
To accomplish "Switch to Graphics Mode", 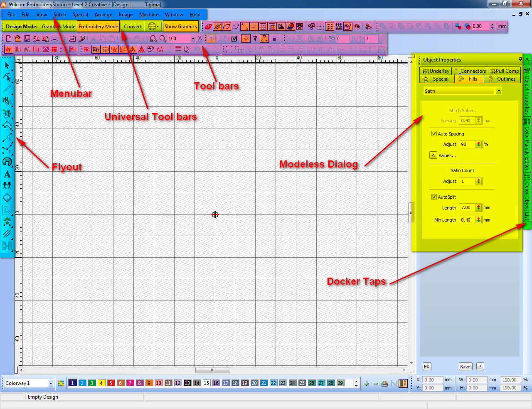I will point(59,27).
